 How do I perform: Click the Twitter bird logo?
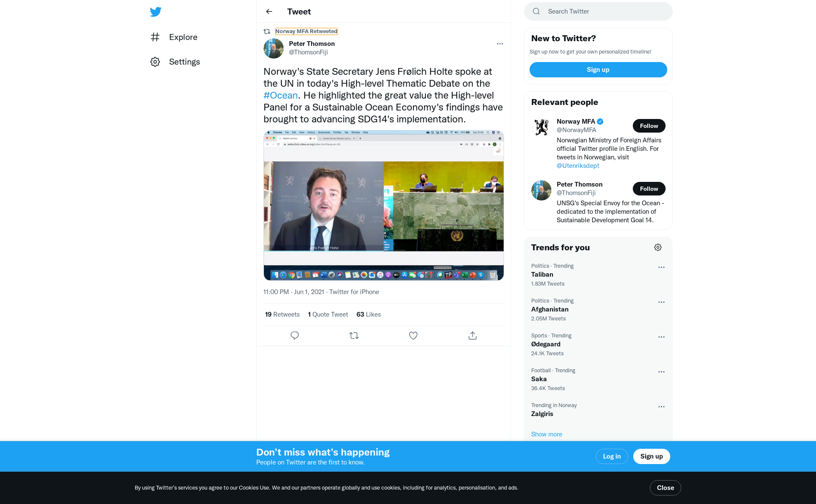click(x=156, y=11)
